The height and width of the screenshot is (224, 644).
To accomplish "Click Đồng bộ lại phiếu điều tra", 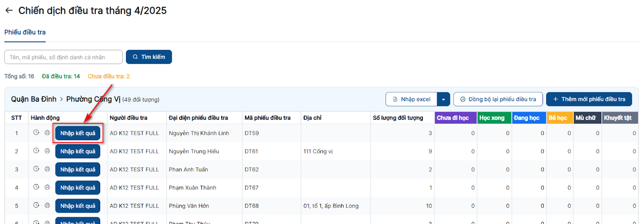I will [x=498, y=99].
